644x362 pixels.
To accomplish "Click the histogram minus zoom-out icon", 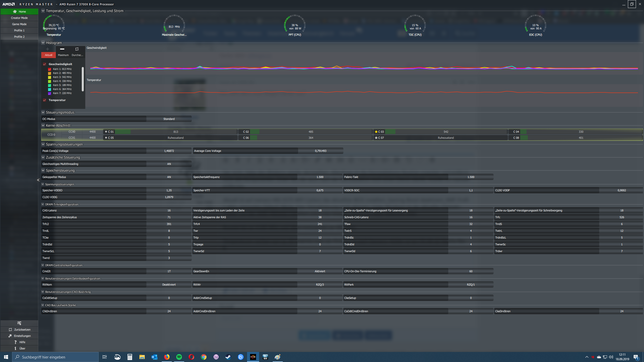I will point(62,49).
